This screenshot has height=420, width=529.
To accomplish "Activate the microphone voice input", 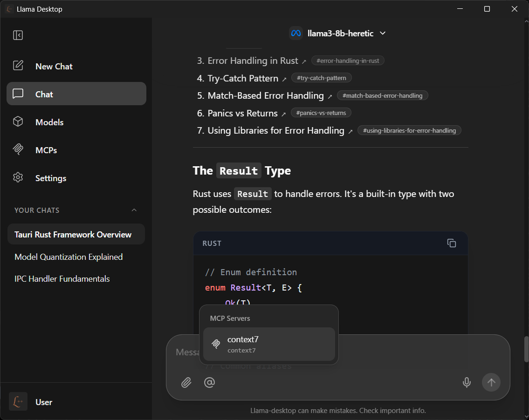I will point(466,382).
